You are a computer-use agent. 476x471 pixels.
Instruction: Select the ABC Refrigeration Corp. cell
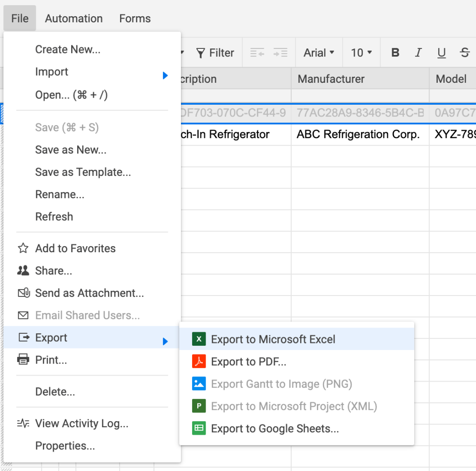click(x=358, y=135)
